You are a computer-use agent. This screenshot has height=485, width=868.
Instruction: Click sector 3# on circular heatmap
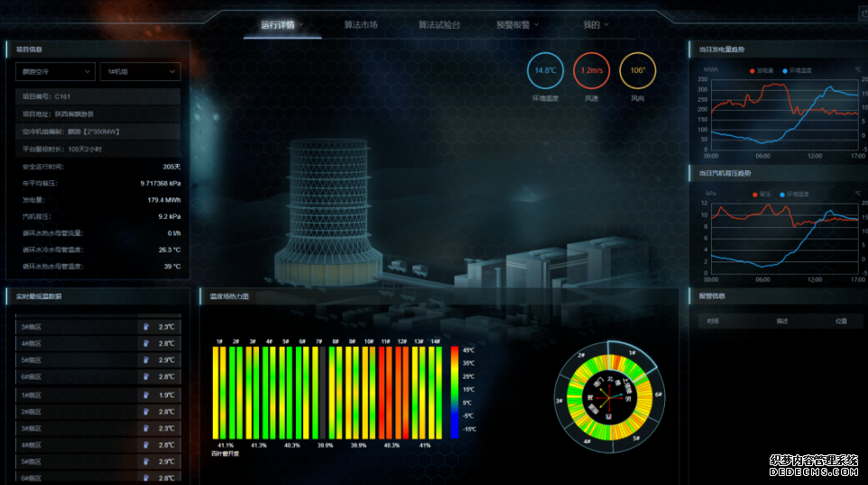pyautogui.click(x=559, y=400)
